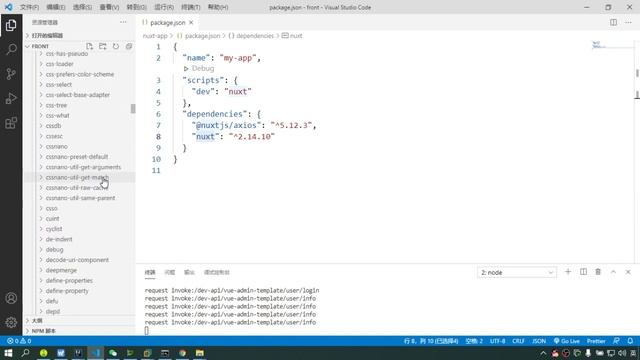Open the terminal selector dropdown '2: node'
Image resolution: width=640 pixels, height=360 pixels.
(517, 272)
